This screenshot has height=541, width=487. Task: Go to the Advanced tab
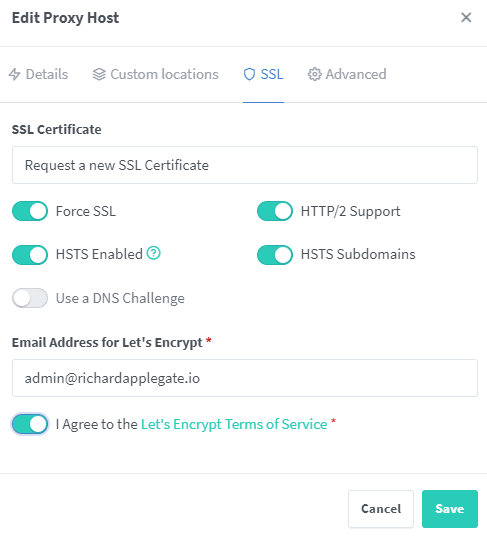coord(347,74)
